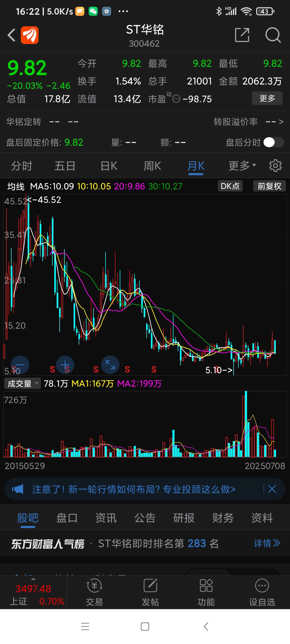Tap the zoom-out minus circle on chart
The image size is (290, 644).
pyautogui.click(x=20, y=365)
